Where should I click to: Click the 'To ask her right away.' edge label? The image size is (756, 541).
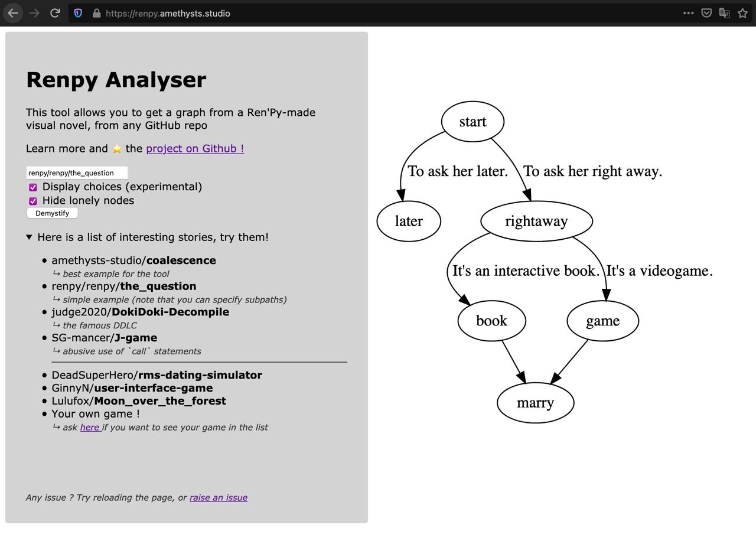(x=593, y=171)
